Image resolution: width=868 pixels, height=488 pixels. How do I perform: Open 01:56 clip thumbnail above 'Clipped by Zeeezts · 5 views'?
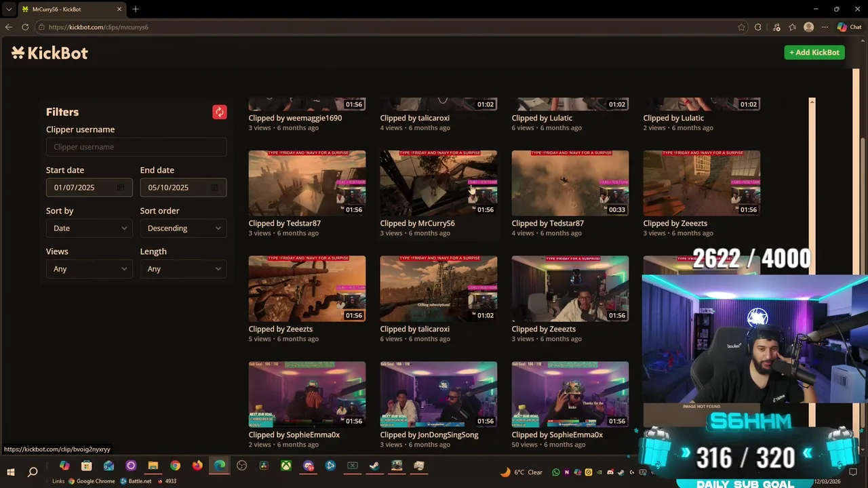click(307, 289)
